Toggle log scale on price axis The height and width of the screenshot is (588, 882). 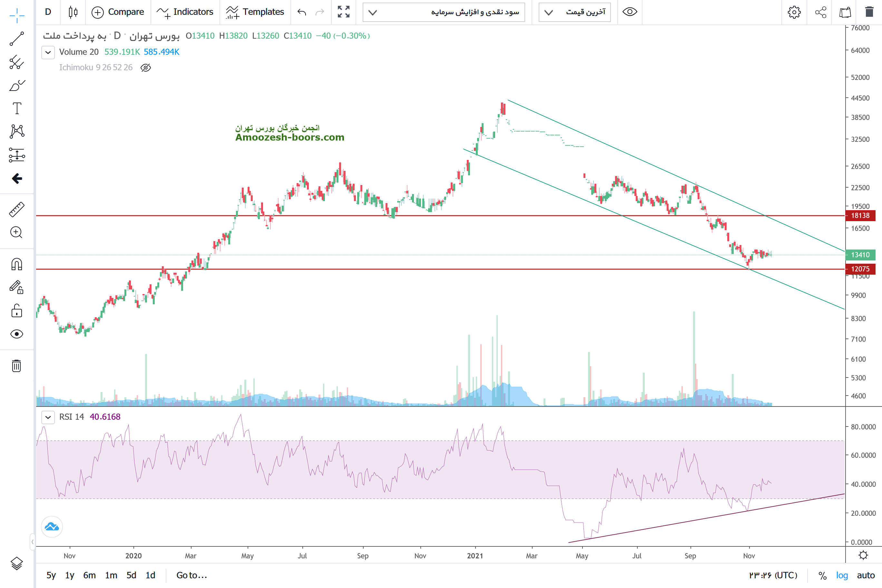coord(841,575)
